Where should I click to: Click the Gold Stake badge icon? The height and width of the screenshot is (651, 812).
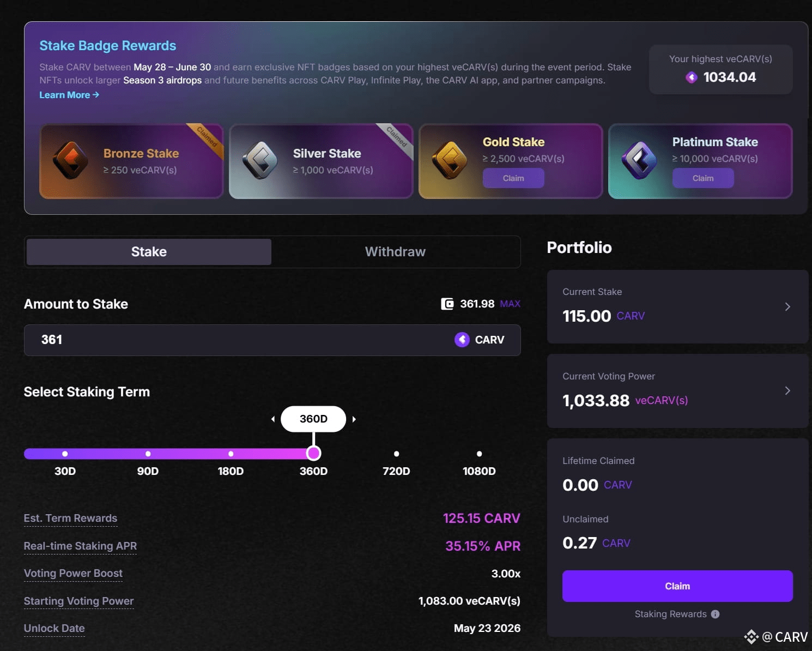[450, 158]
